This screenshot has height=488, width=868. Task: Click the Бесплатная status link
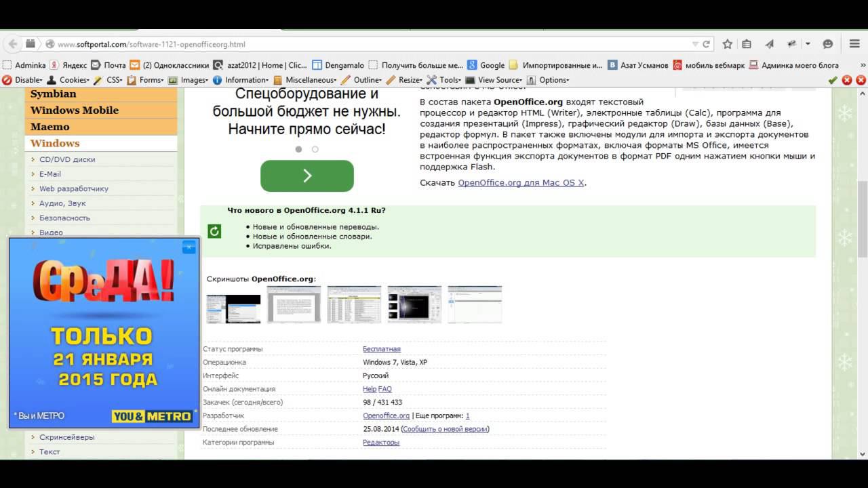(x=382, y=349)
